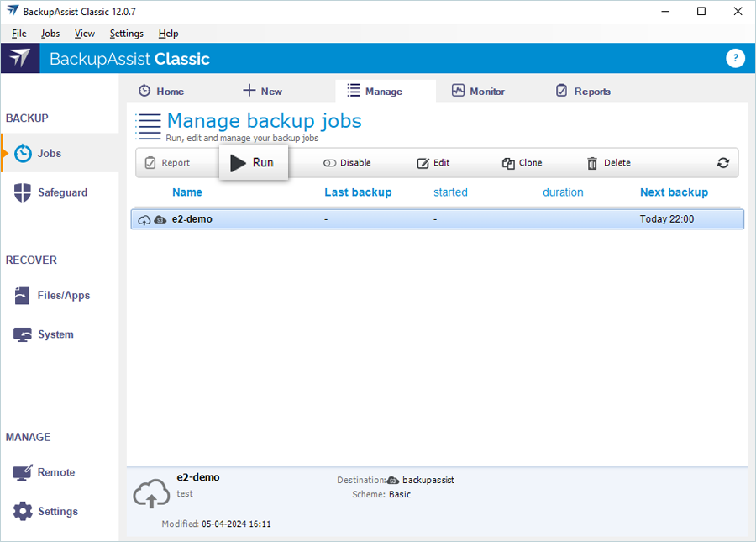Open the Help menu
This screenshot has height=542, width=756.
point(168,34)
